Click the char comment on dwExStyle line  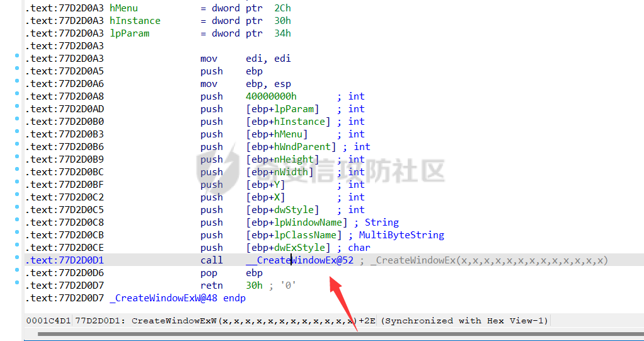[359, 248]
